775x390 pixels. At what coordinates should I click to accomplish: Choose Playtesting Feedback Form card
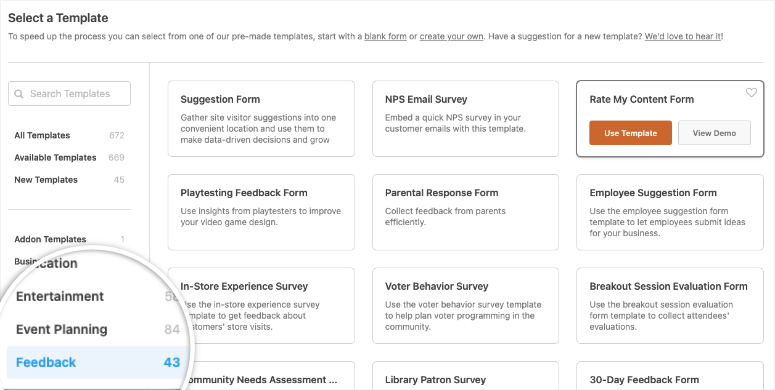point(261,212)
